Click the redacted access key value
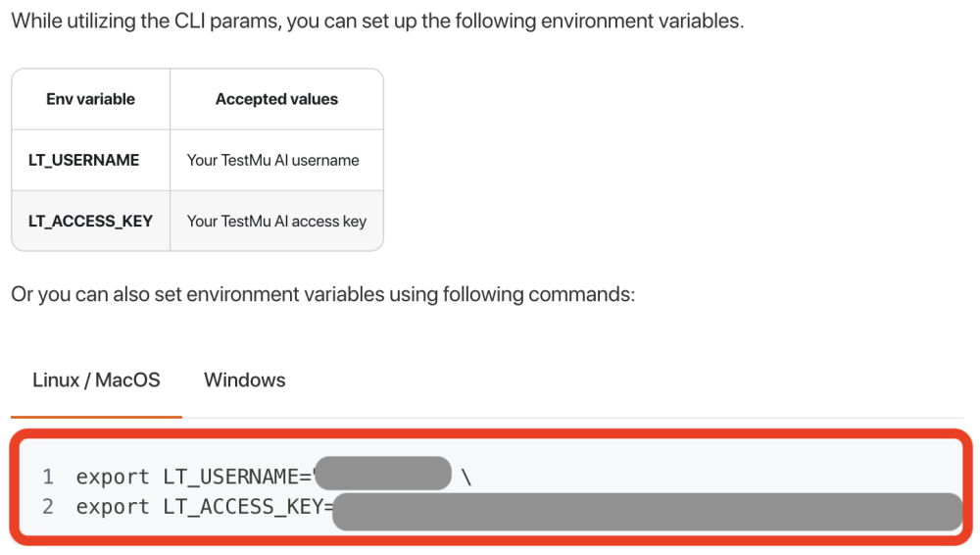This screenshot has width=980, height=555. pos(647,511)
